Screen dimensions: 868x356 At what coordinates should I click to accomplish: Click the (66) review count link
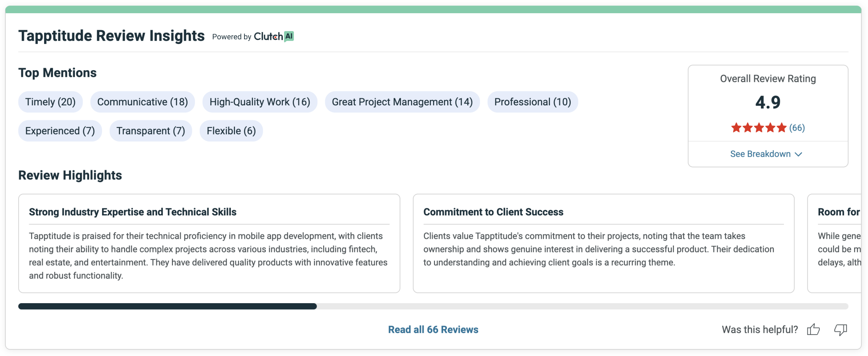[x=797, y=128]
